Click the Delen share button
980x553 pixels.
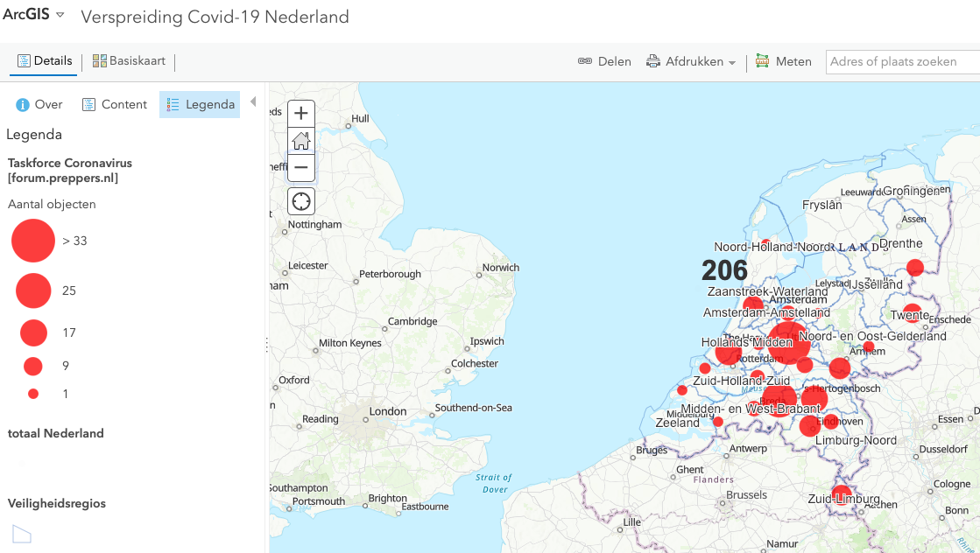[604, 62]
